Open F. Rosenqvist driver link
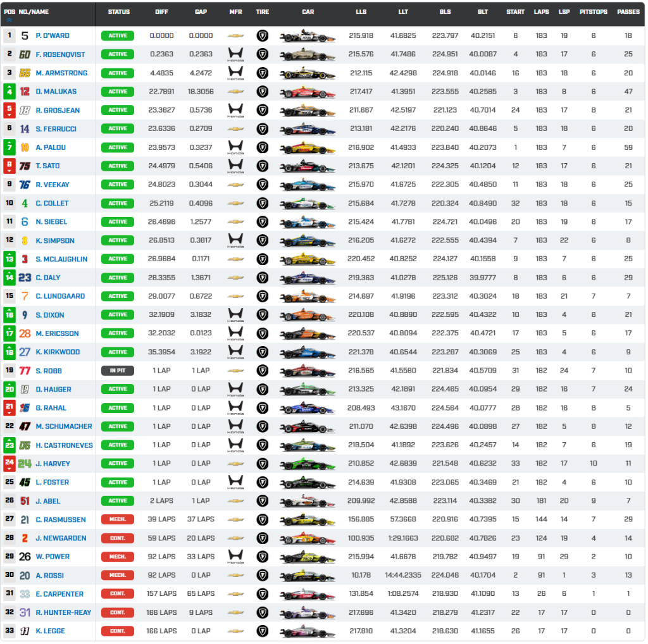Screen dimensions: 648x644 point(60,54)
